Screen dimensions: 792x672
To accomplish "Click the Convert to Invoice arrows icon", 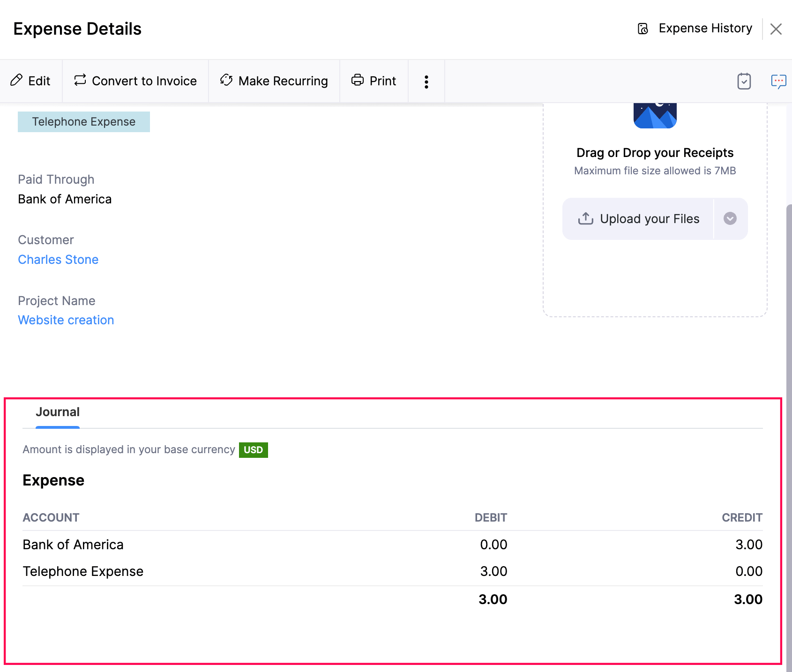I will coord(80,80).
